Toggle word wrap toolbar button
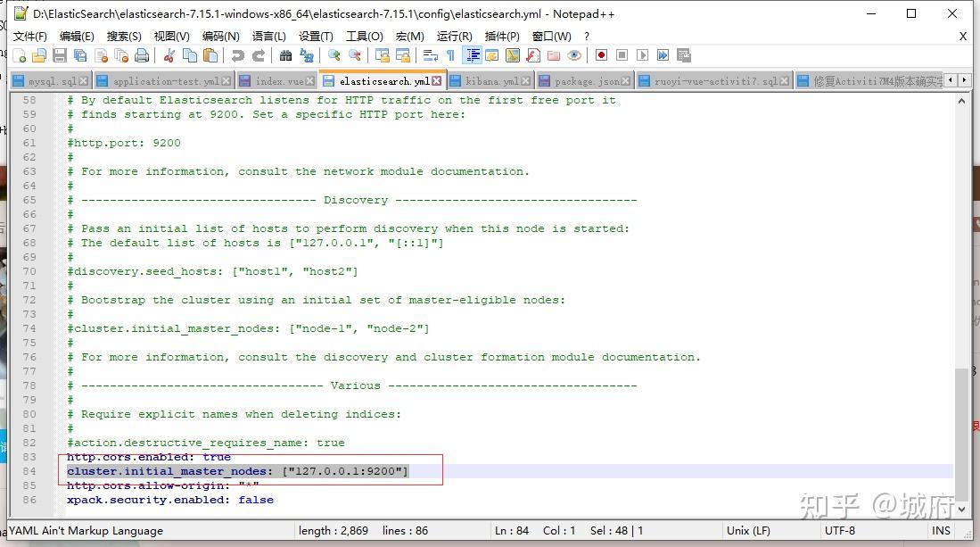Viewport: 980px width, 547px height. click(430, 55)
